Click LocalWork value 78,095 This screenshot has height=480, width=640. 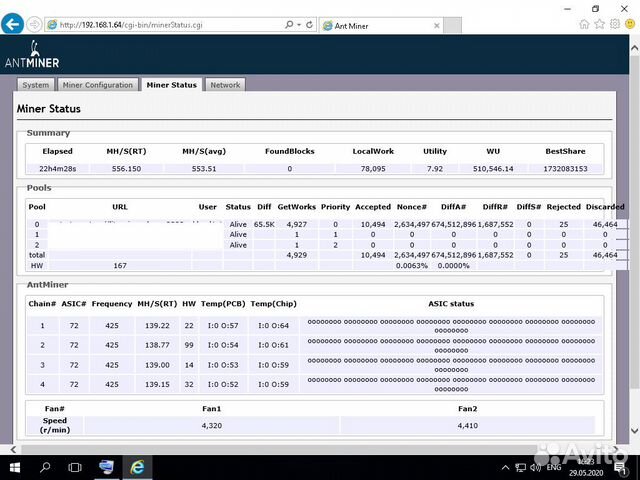[x=373, y=169]
